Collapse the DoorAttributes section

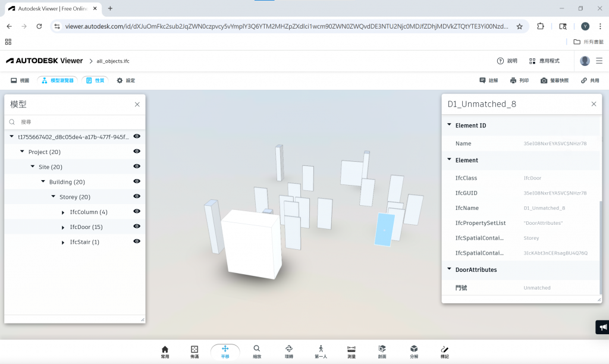450,269
